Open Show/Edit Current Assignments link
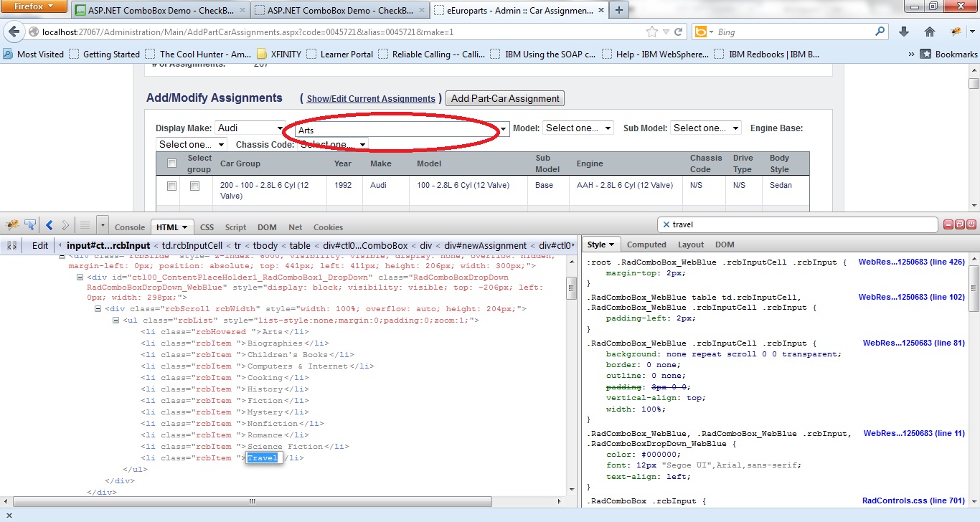The image size is (980, 522). point(371,99)
